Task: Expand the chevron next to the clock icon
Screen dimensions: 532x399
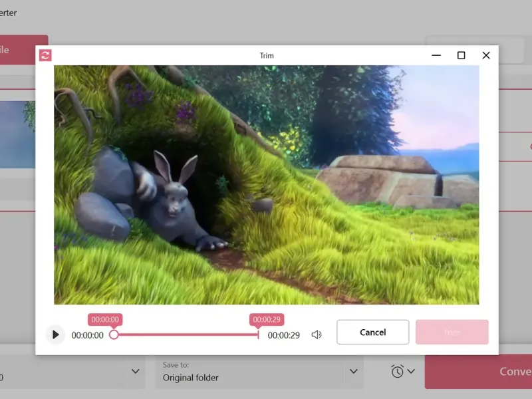Action: [411, 372]
